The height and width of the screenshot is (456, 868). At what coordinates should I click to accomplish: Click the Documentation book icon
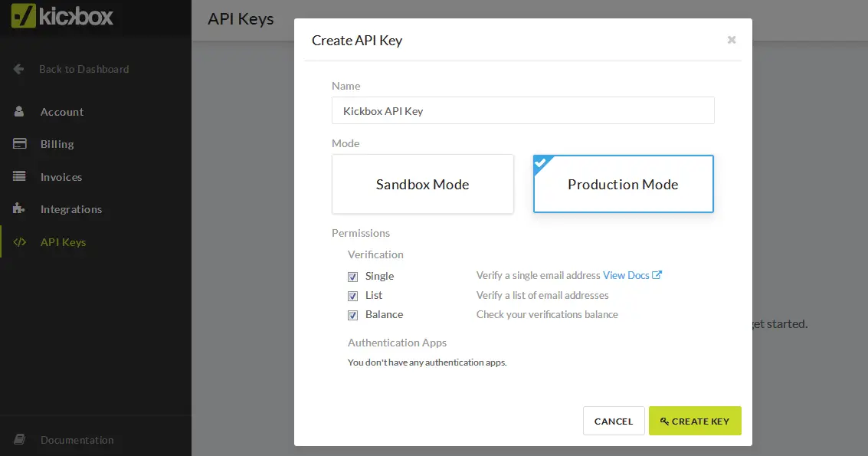click(20, 440)
